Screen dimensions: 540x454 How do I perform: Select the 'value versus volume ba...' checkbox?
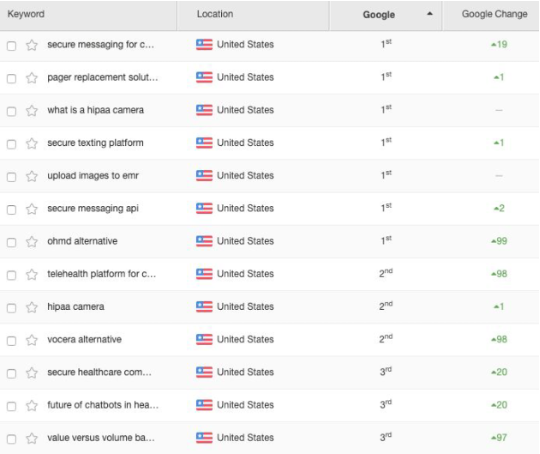(11, 439)
